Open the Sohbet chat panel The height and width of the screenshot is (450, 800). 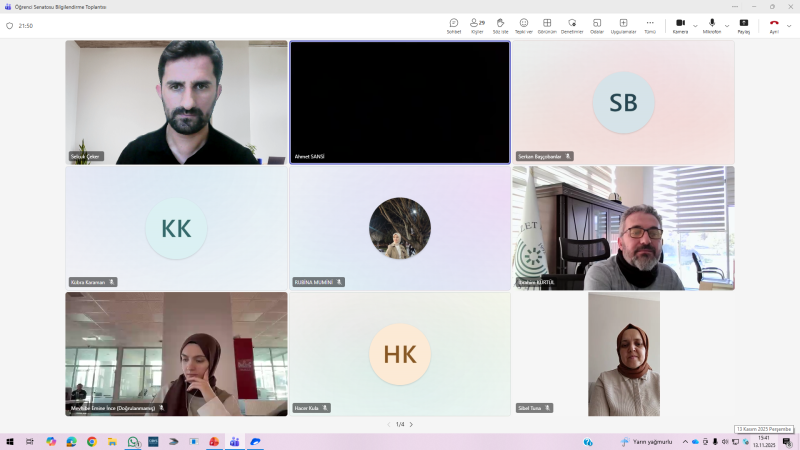point(453,25)
